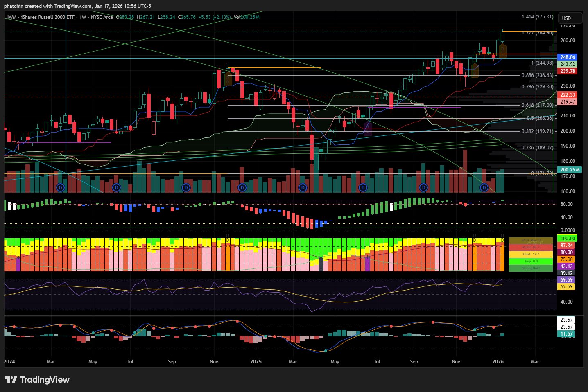Select the 0.382 (199.71) Fibonacci level label
Screen dimensions: 588x392
click(x=537, y=131)
